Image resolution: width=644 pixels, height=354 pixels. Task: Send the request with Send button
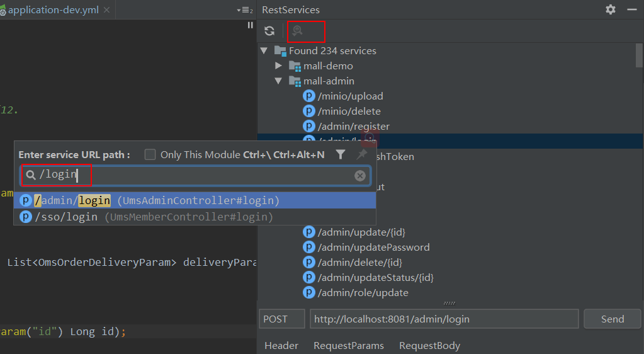pyautogui.click(x=613, y=319)
